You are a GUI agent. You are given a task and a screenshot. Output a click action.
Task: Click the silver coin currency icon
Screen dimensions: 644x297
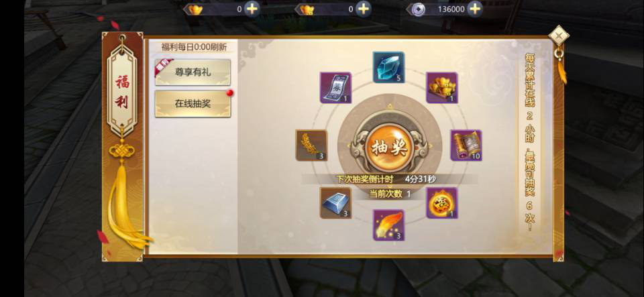coord(419,9)
